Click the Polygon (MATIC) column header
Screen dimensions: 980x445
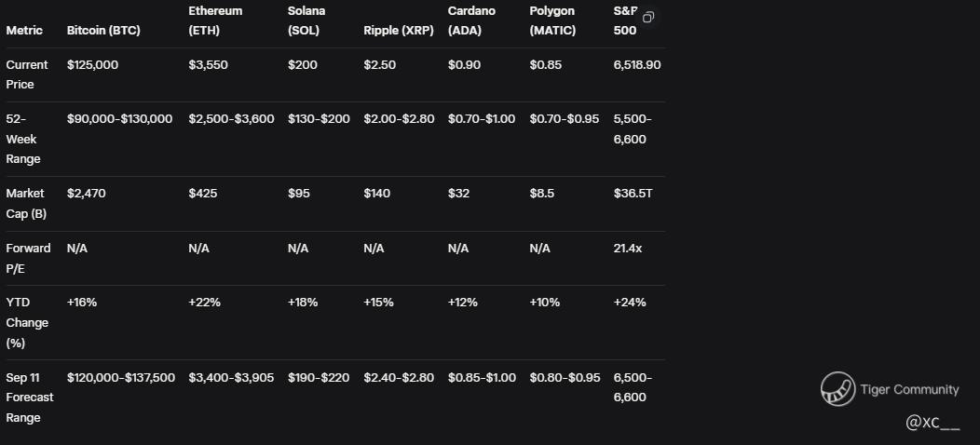pos(551,20)
